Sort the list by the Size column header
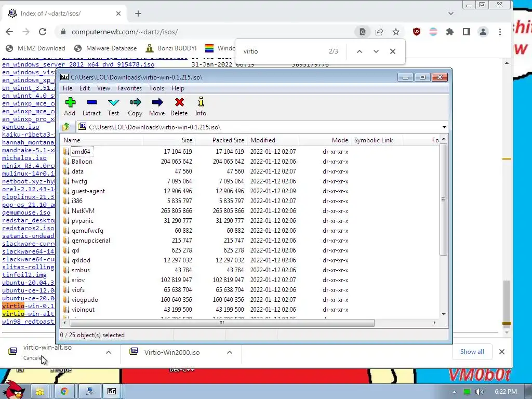The height and width of the screenshot is (399, 532). pos(169,140)
